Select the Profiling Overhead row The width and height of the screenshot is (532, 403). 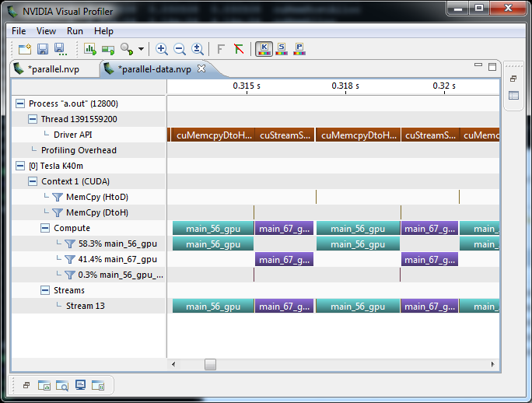[88, 150]
